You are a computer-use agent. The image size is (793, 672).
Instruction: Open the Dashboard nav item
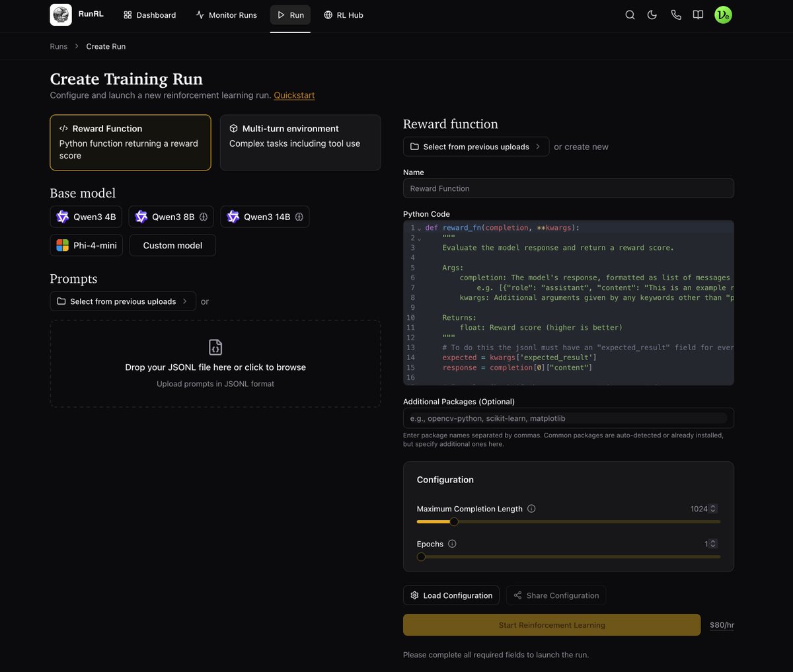[x=150, y=15]
